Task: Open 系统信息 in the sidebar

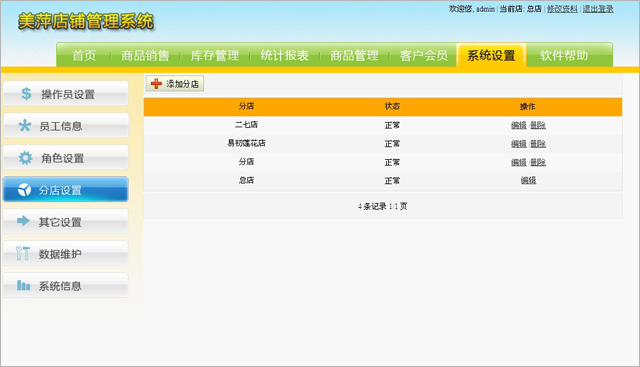Action: tap(66, 285)
